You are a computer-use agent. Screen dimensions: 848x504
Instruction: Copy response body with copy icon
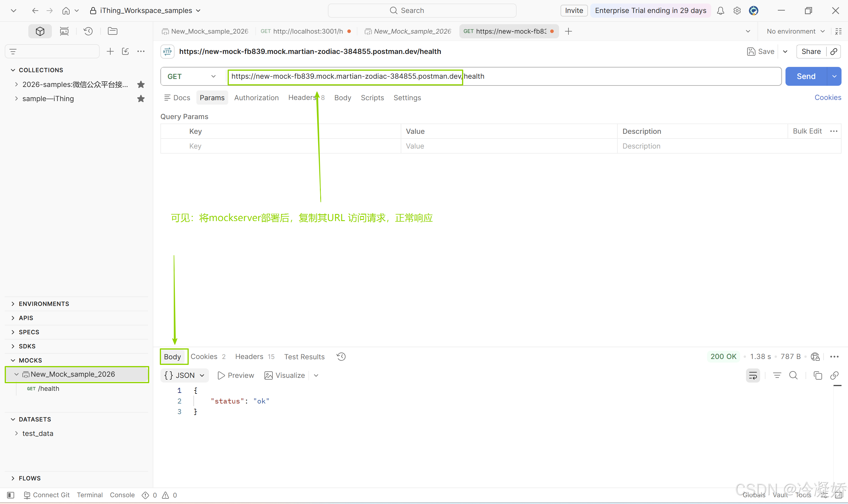[x=818, y=375]
